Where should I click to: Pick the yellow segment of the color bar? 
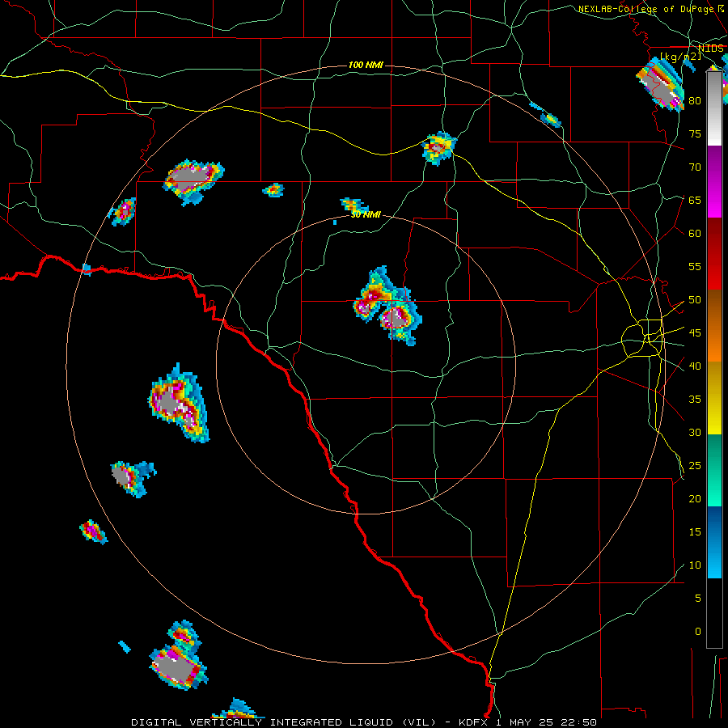pyautogui.click(x=714, y=398)
